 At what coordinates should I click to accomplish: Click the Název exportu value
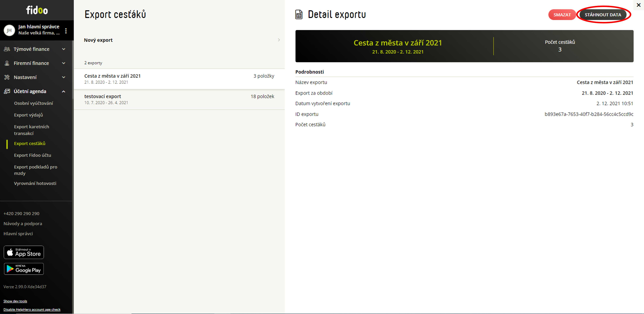[605, 82]
